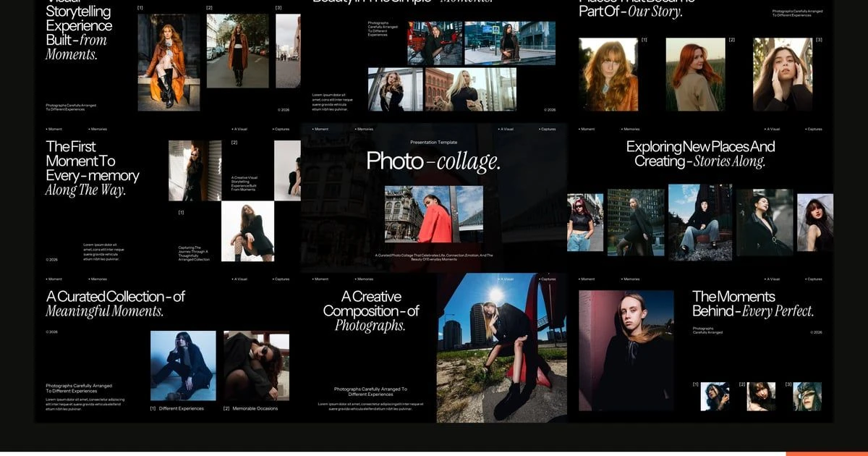Click the "A Curated Collection-of Meaningful Moments" heading
This screenshot has width=868, height=456.
(x=115, y=303)
